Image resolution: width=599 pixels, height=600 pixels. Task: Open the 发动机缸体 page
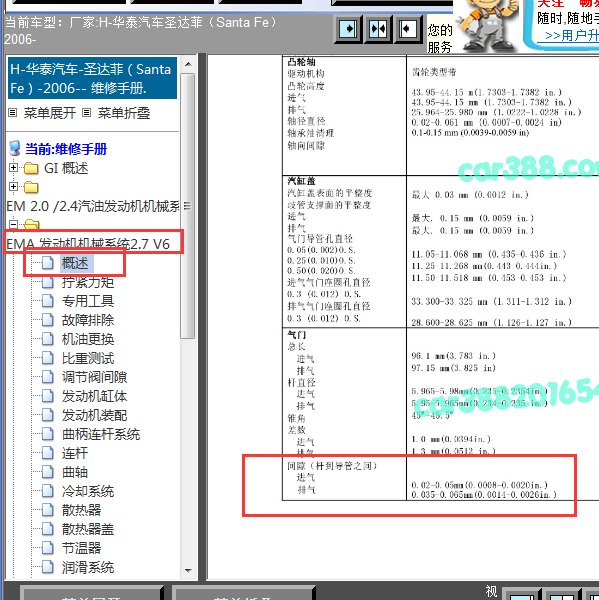tap(95, 396)
